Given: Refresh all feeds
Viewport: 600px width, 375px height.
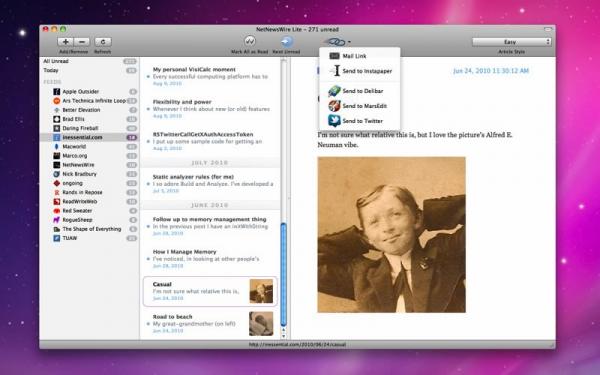Looking at the screenshot, I should coord(103,42).
